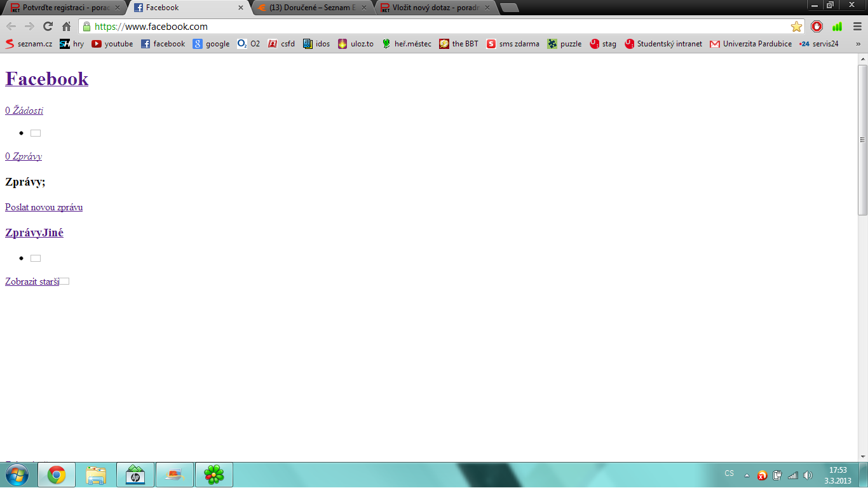Click the green bars extension icon
This screenshot has height=488, width=868.
pos(837,27)
